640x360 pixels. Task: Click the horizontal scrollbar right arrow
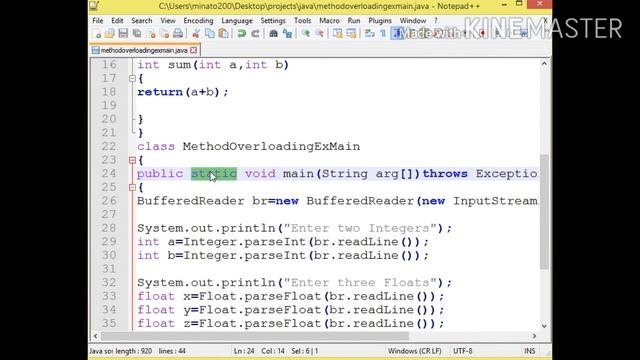pyautogui.click(x=534, y=336)
